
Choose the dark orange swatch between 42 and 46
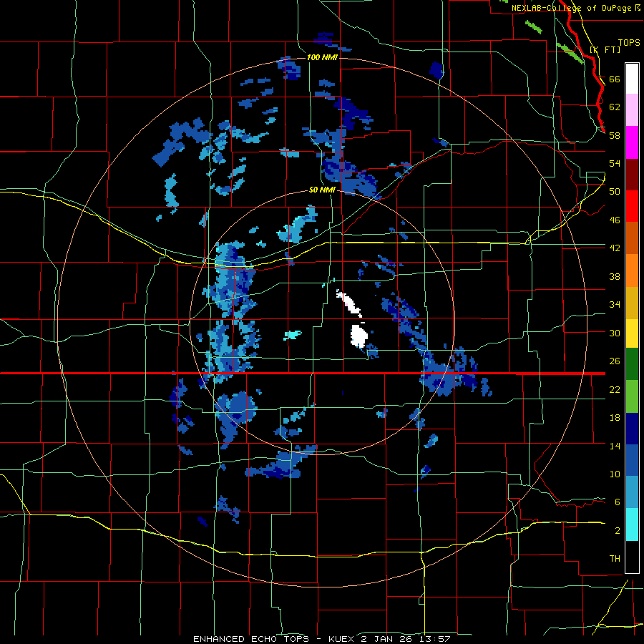[x=632, y=238]
